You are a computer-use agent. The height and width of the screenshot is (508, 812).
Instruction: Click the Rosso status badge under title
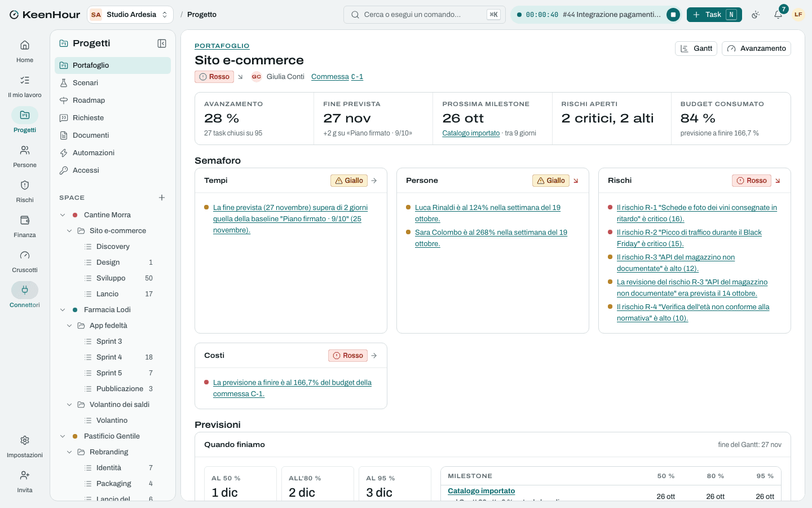[214, 77]
